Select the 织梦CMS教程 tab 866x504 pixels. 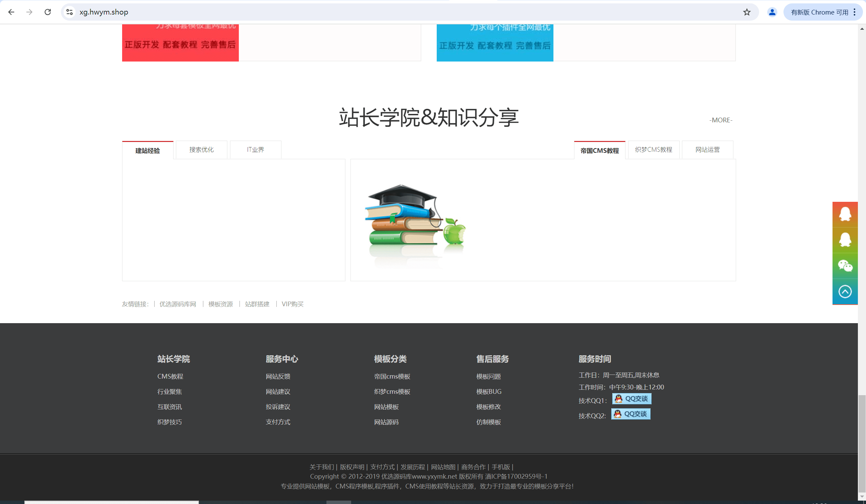tap(654, 150)
